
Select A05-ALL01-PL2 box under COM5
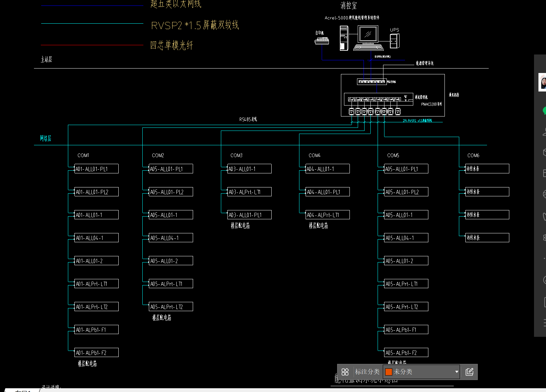(406, 192)
